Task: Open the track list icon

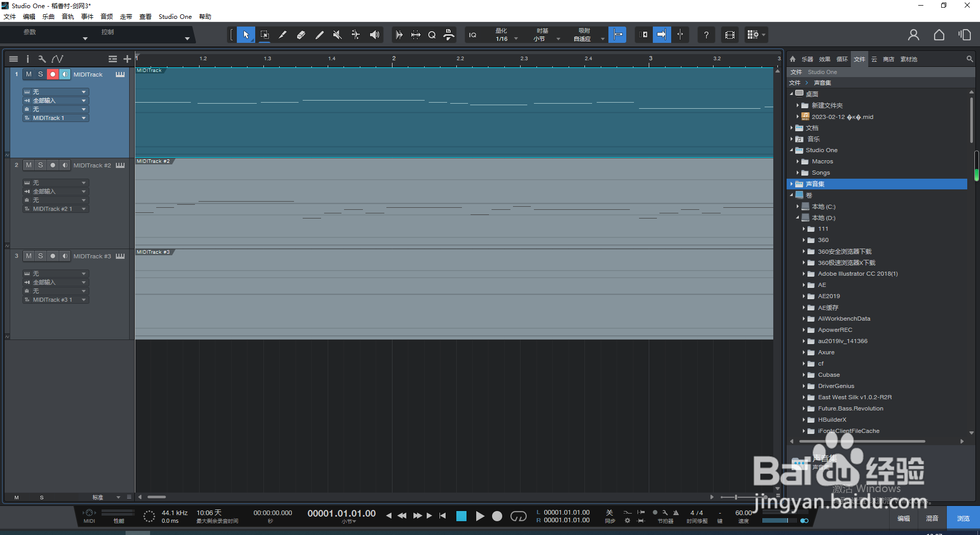Action: (x=14, y=59)
